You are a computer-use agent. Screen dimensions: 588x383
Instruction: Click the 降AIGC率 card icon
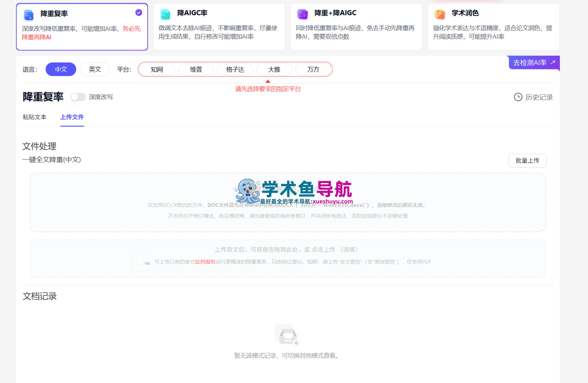coord(165,14)
